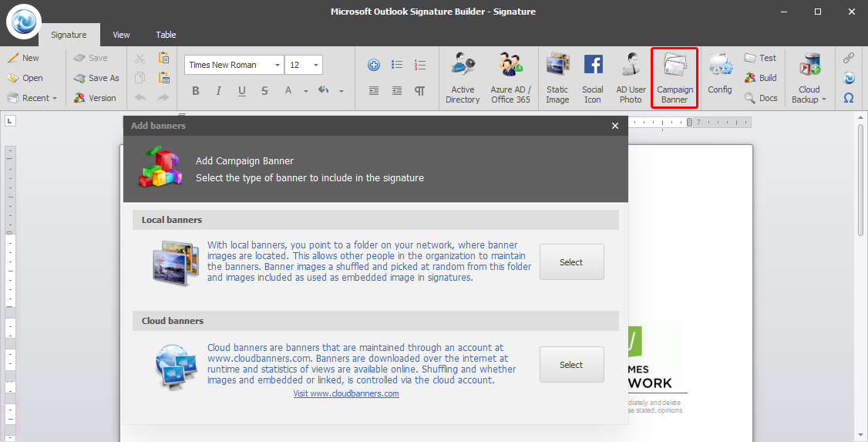868x442 pixels.
Task: Visit www.cloudbanners.com link
Action: 346,394
